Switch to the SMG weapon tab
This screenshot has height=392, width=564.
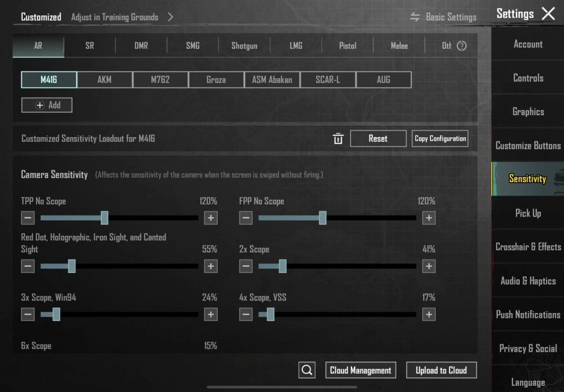[193, 46]
